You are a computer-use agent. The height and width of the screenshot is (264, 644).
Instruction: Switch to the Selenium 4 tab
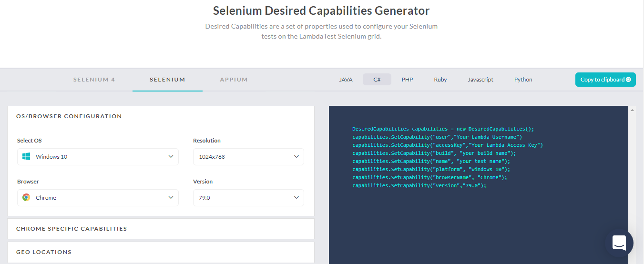click(x=94, y=80)
